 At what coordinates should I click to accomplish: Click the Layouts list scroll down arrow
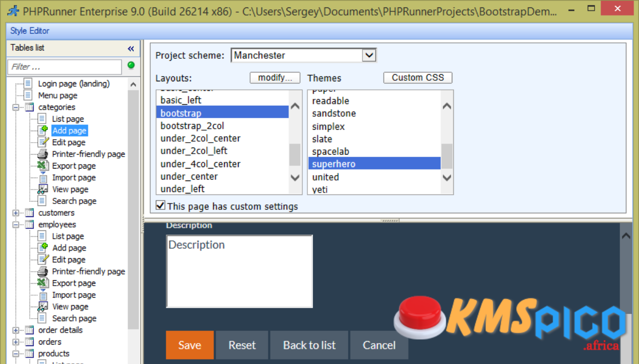[x=296, y=177]
